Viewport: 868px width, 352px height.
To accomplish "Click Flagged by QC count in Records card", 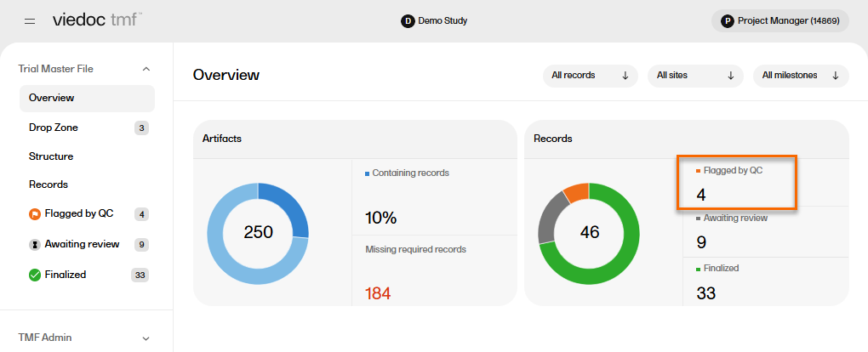I will (701, 195).
